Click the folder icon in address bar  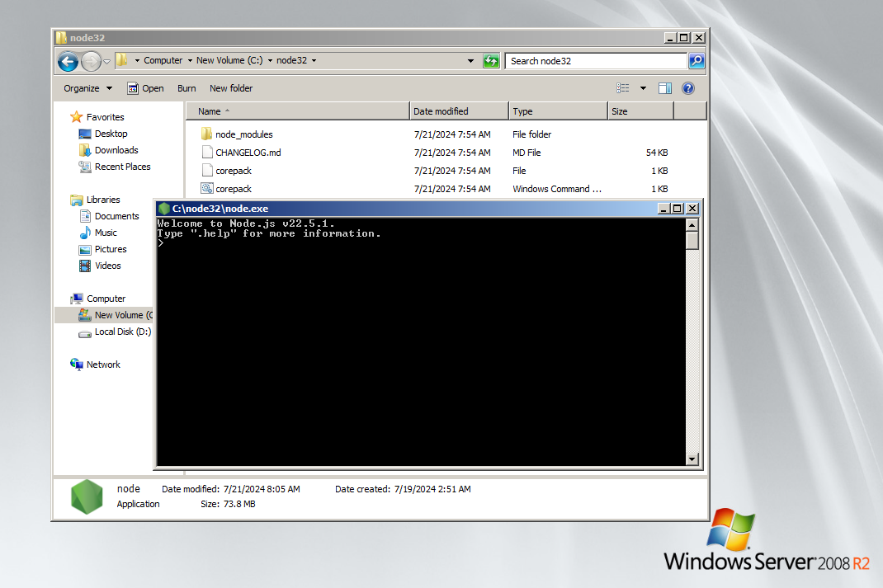point(121,60)
